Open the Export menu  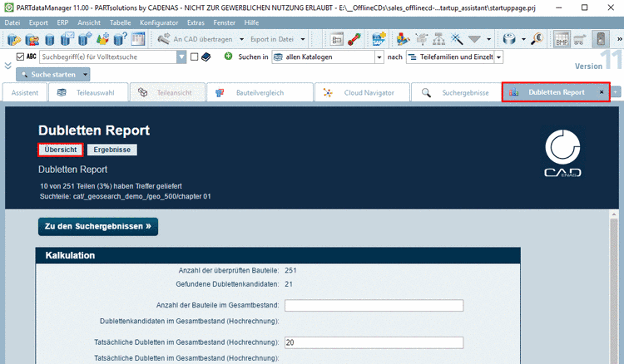[38, 22]
